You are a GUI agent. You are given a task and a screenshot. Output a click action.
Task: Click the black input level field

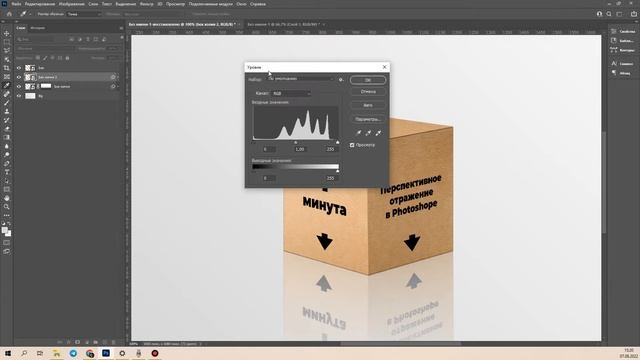pyautogui.click(x=269, y=149)
